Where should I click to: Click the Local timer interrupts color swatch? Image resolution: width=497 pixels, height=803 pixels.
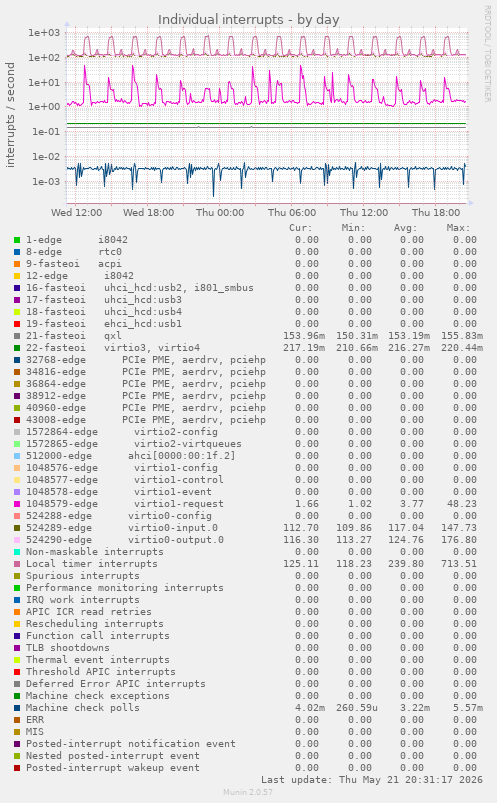click(x=17, y=564)
